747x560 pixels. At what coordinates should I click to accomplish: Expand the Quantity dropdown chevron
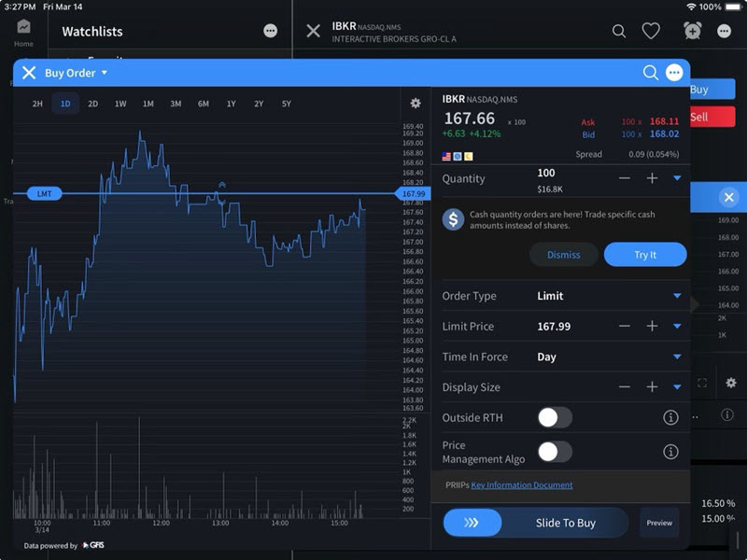click(x=675, y=178)
